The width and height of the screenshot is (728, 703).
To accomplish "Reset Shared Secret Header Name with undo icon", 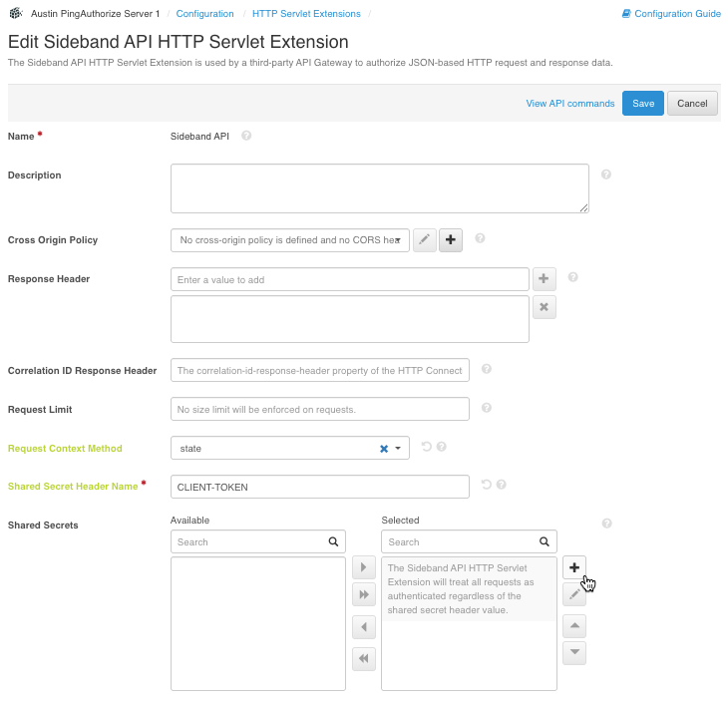I will (x=487, y=485).
